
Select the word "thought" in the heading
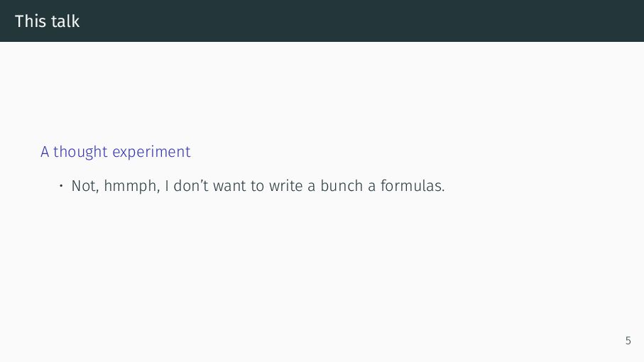click(x=80, y=152)
